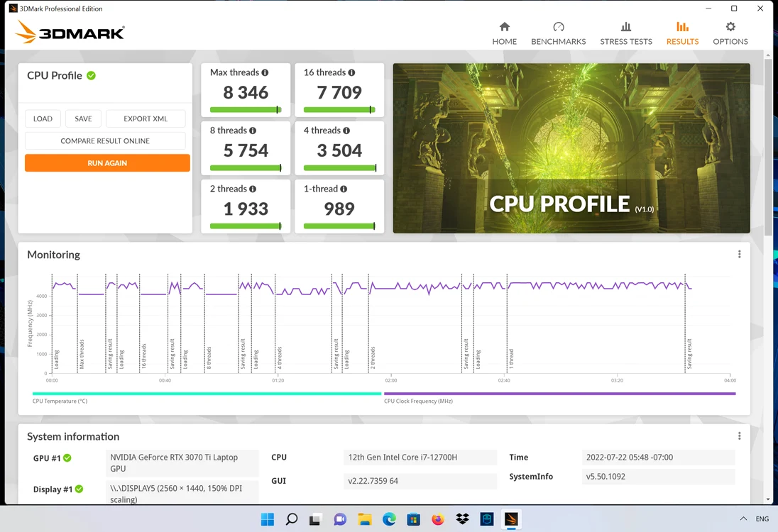Click the 1-thread score bar
The image size is (778, 532).
click(x=339, y=226)
